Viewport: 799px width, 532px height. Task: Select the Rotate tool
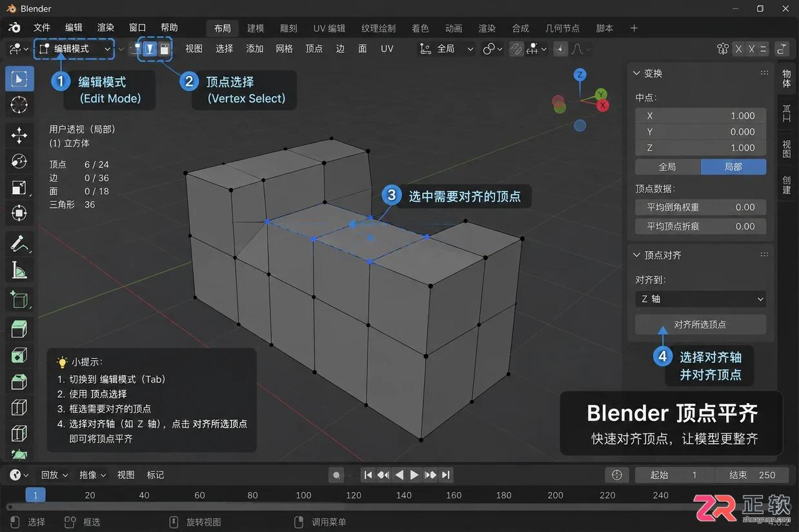point(19,161)
